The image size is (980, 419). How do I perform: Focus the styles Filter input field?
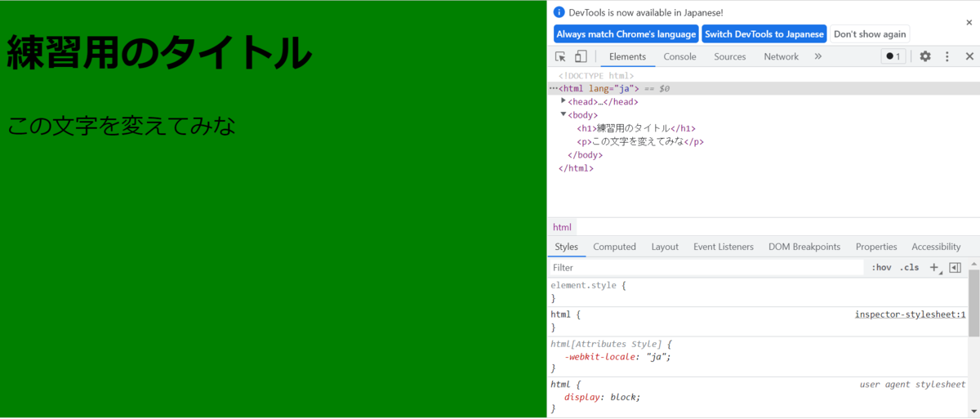pos(706,267)
